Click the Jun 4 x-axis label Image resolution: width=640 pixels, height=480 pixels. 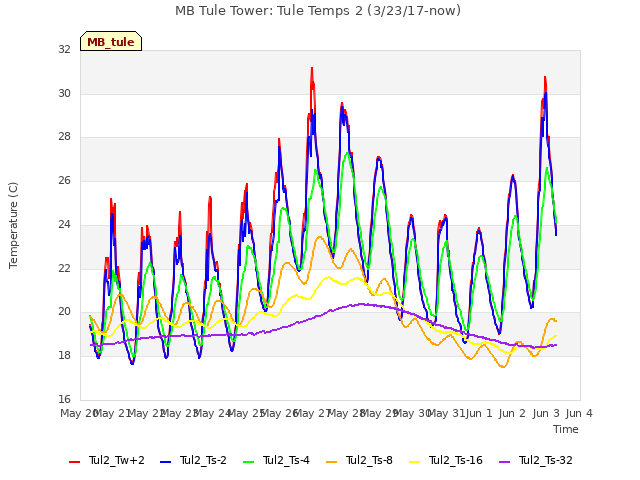click(579, 413)
